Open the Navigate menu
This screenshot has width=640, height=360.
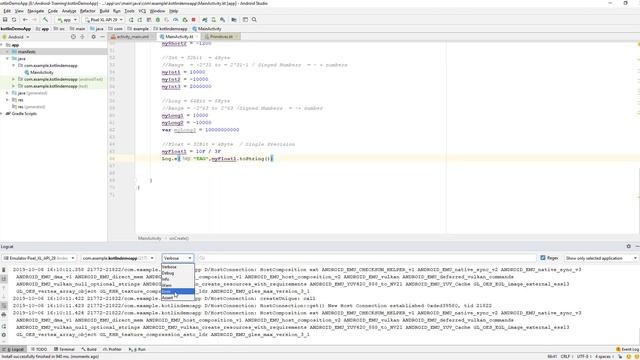36,11
